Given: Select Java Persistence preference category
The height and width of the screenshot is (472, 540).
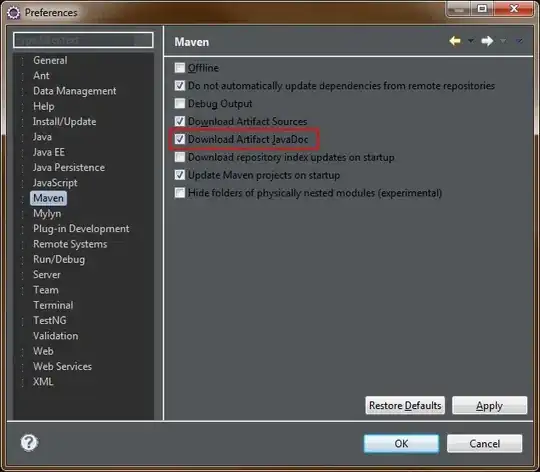Looking at the screenshot, I should pos(69,168).
